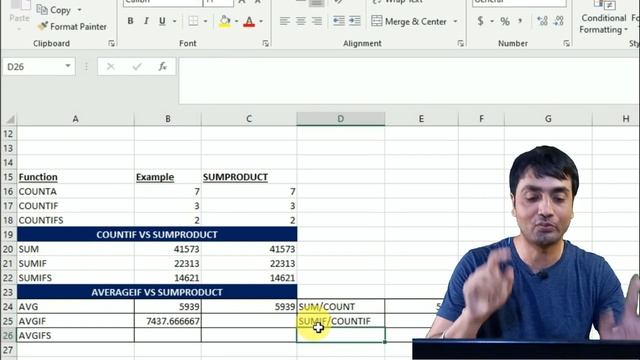This screenshot has width=640, height=360.
Task: Apply cell borders icon
Action: (x=193, y=21)
